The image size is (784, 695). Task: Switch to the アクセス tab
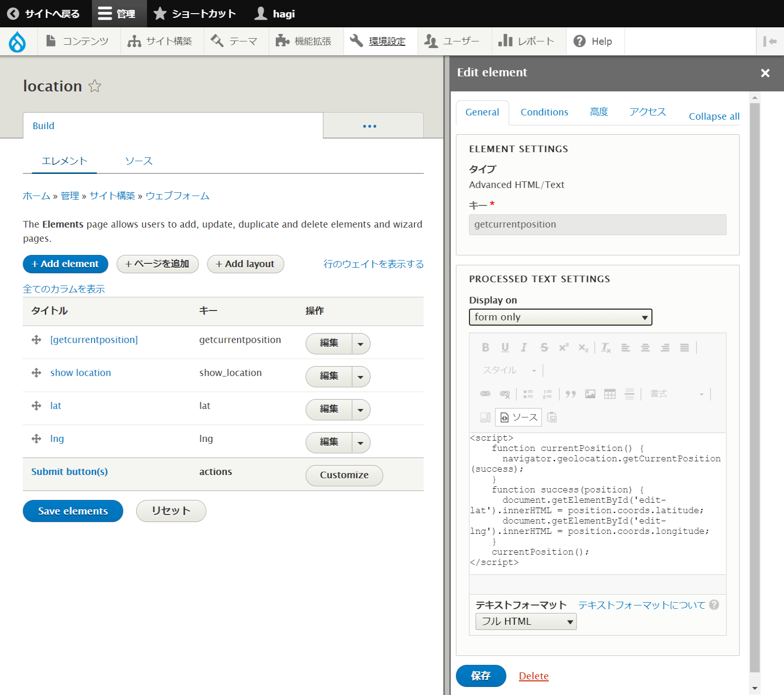(x=648, y=112)
